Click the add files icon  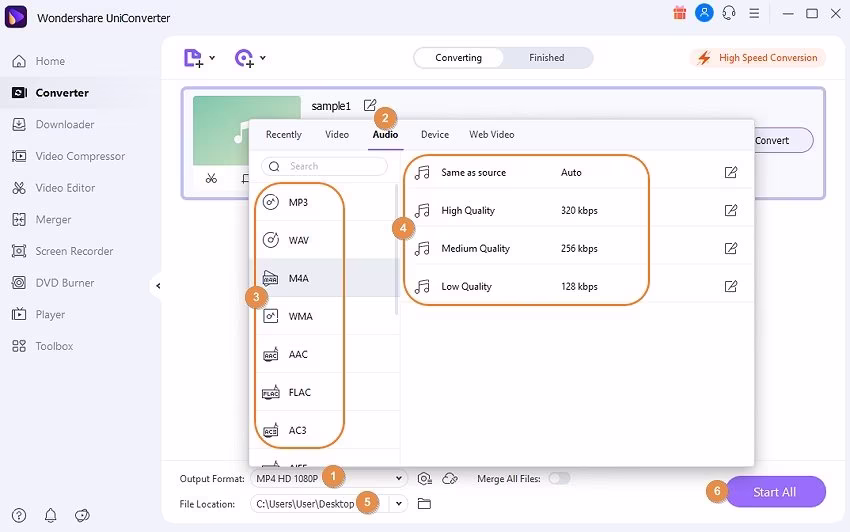(193, 58)
